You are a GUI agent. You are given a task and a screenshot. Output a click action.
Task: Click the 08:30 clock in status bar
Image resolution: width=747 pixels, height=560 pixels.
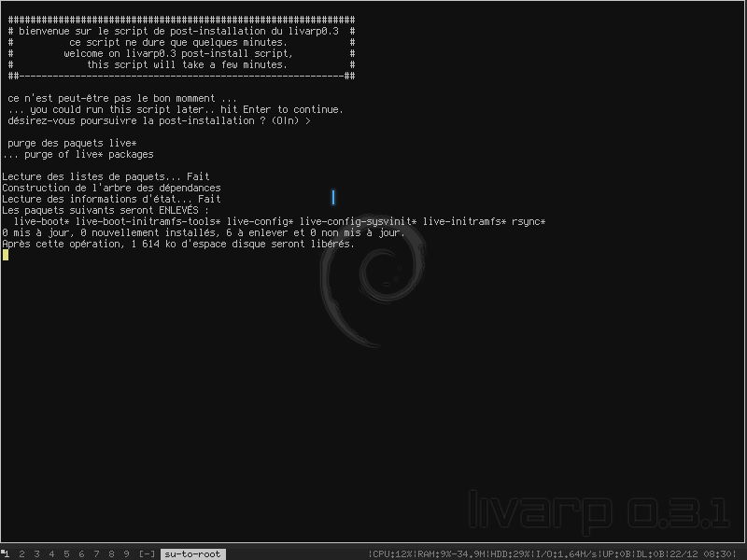coord(718,553)
